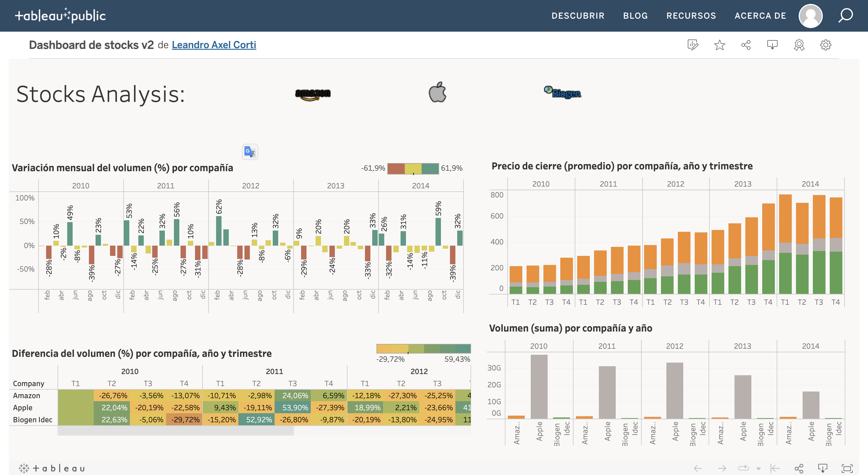Click the search magnifier in the navbar
The image size is (868, 475).
[846, 15]
